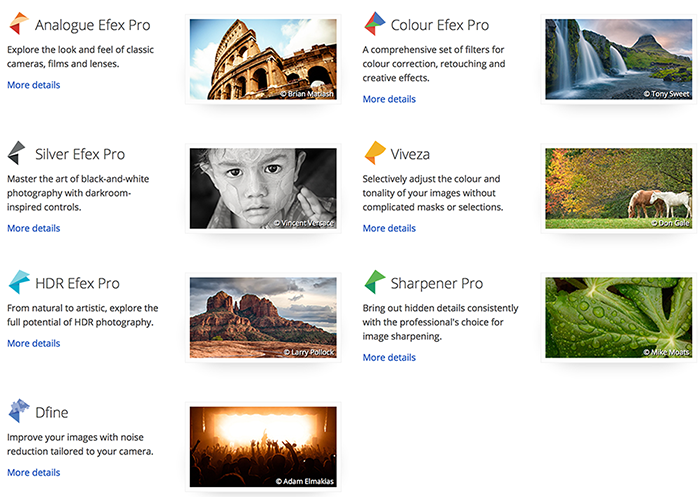This screenshot has height=497, width=700.
Task: Open the horses photo by Don Gale
Action: tap(619, 188)
